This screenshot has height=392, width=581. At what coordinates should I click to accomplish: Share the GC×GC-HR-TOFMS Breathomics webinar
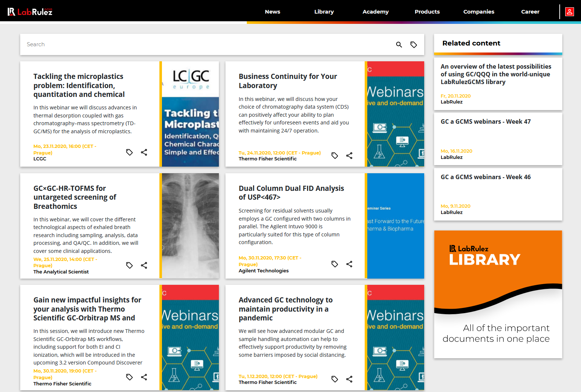(144, 265)
